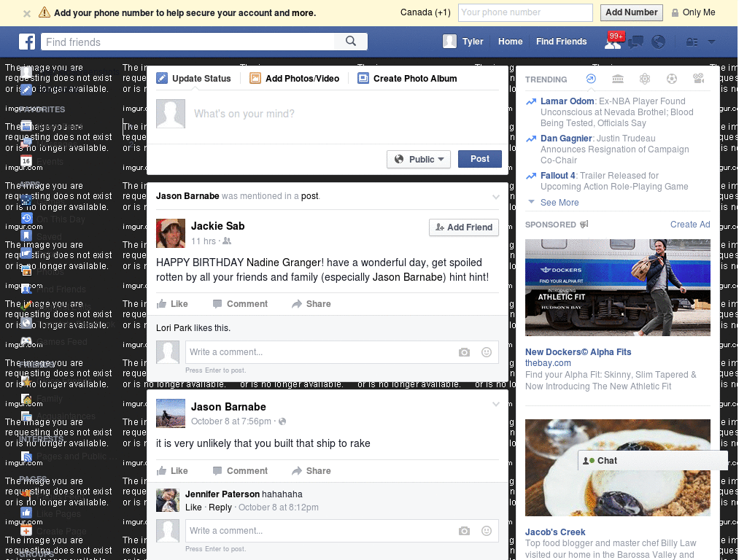Open Only Me privacy selector in banner
This screenshot has width=747, height=560.
pos(693,12)
